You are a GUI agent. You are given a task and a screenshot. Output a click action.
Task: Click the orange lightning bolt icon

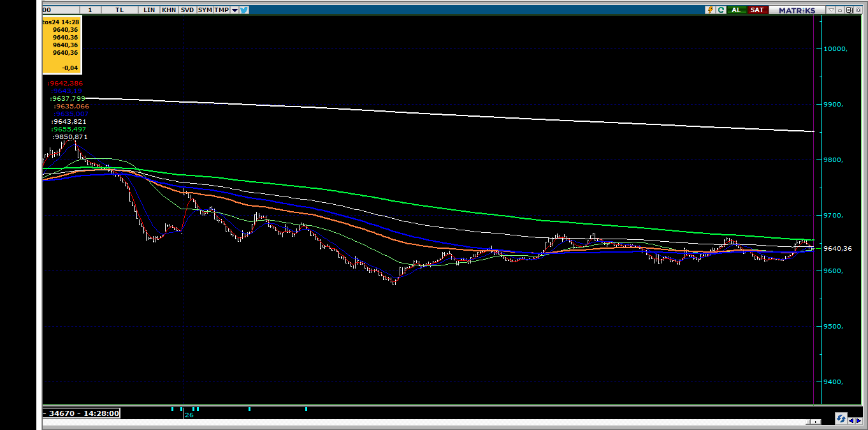[x=711, y=10]
